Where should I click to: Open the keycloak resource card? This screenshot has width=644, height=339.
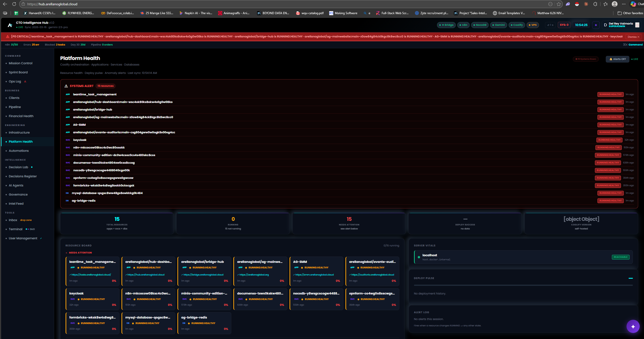coord(93,299)
